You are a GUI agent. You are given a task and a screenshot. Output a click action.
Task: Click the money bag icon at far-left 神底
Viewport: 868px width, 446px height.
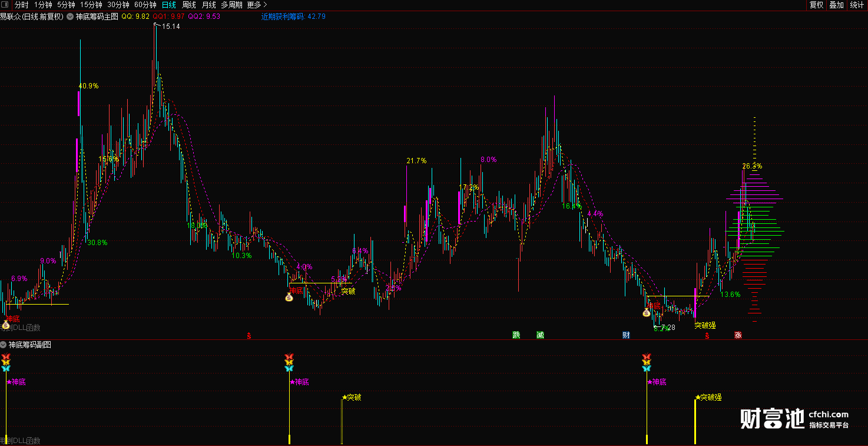6,324
